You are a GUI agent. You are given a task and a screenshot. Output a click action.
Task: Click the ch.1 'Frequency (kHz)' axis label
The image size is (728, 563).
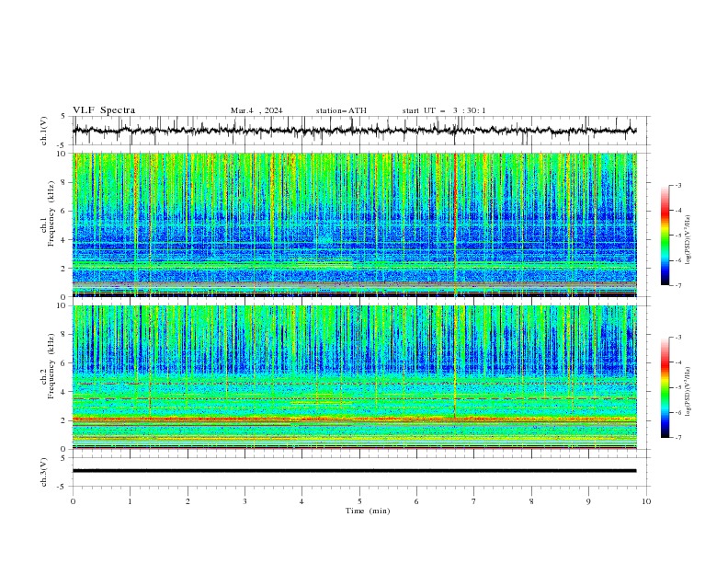[x=51, y=213]
